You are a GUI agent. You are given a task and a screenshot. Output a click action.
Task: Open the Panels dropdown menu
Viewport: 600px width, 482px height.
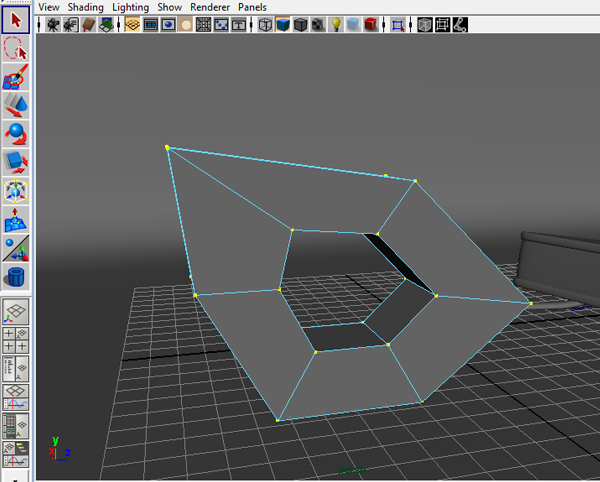point(252,7)
